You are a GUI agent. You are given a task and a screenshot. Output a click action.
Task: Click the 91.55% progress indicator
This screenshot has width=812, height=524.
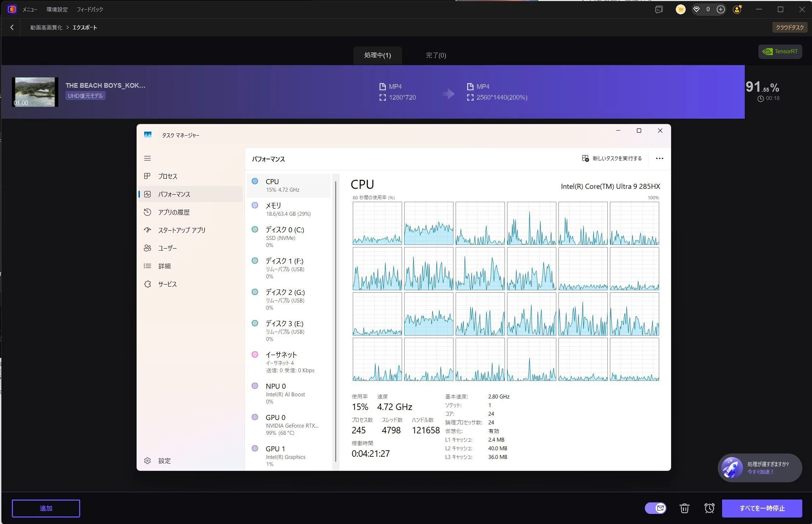762,87
